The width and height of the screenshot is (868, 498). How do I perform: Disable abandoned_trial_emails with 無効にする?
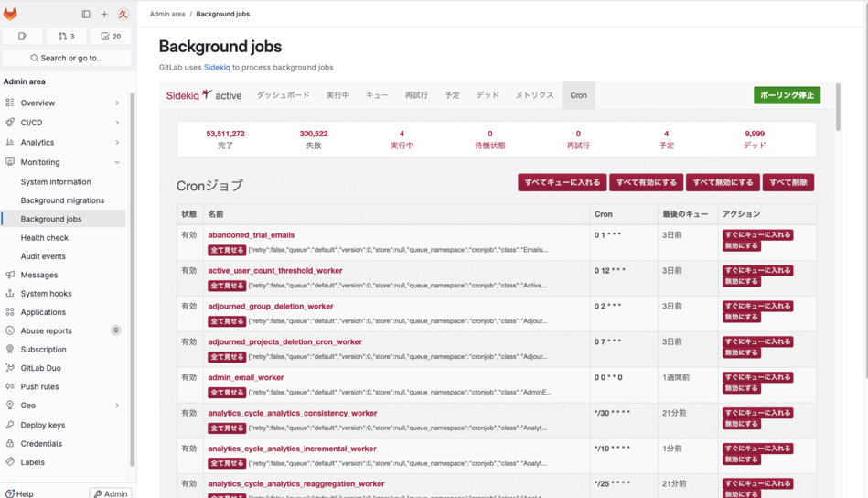(x=741, y=246)
